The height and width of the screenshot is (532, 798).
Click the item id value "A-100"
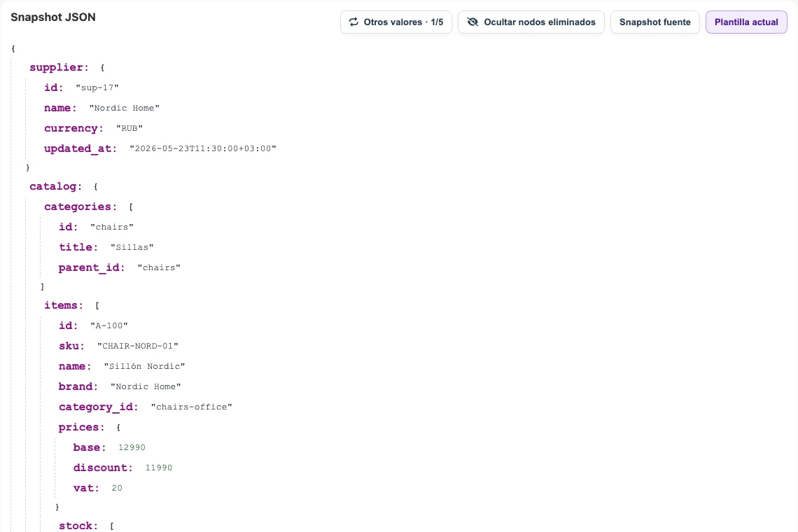[109, 325]
